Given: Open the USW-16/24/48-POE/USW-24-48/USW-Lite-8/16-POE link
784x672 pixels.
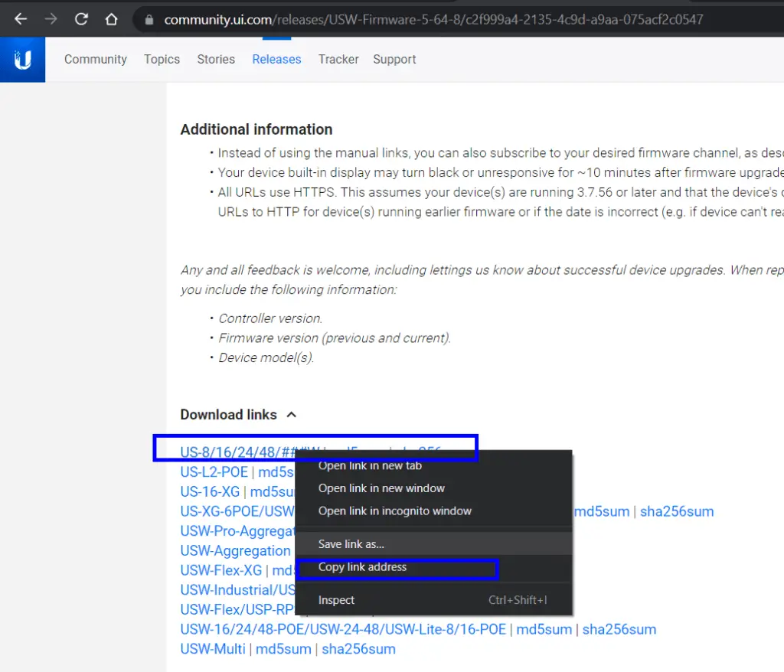Looking at the screenshot, I should pos(343,629).
